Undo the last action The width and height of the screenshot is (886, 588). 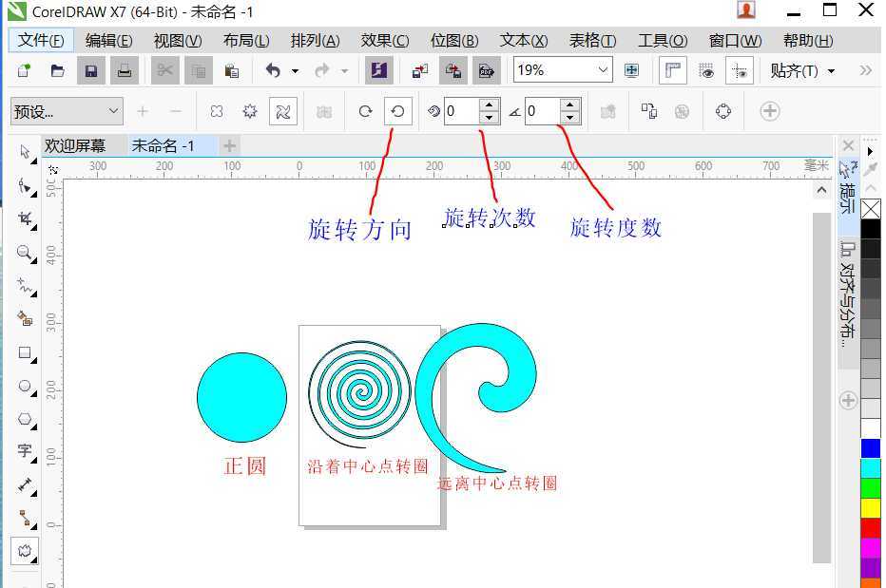[x=275, y=70]
